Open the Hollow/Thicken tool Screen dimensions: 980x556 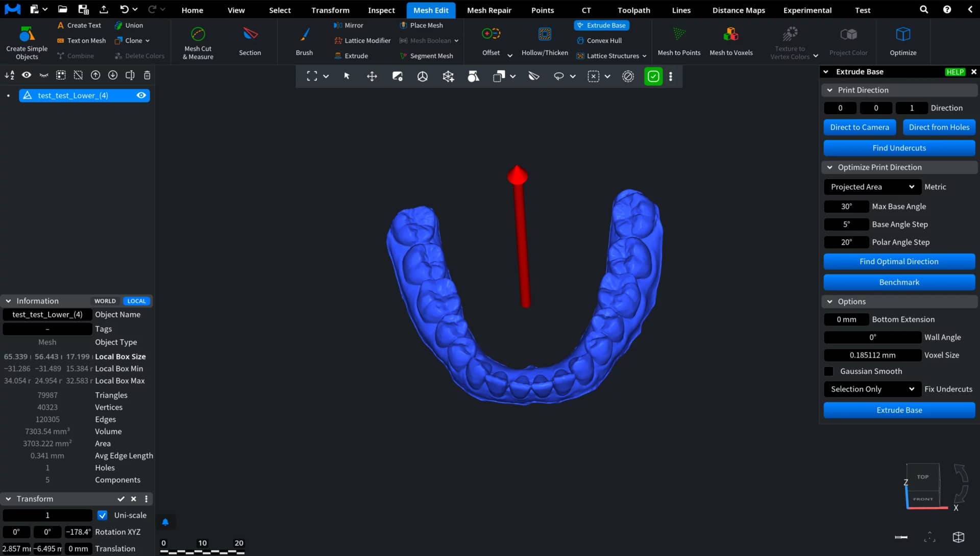545,42
